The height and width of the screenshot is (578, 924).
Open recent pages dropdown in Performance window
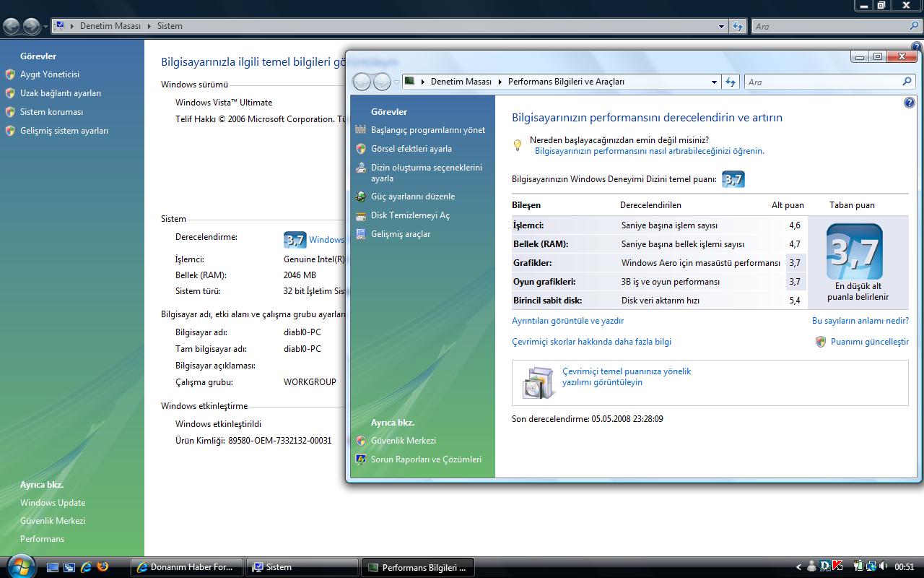(396, 82)
